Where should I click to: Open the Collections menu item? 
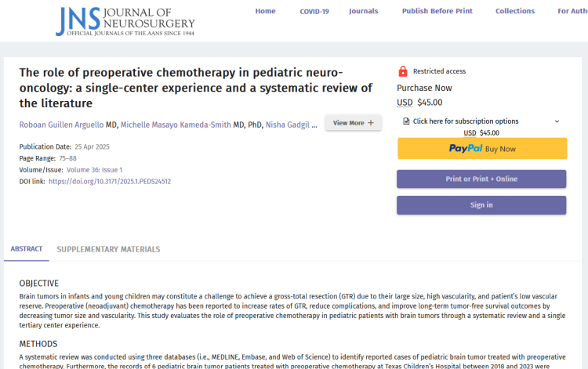point(515,11)
